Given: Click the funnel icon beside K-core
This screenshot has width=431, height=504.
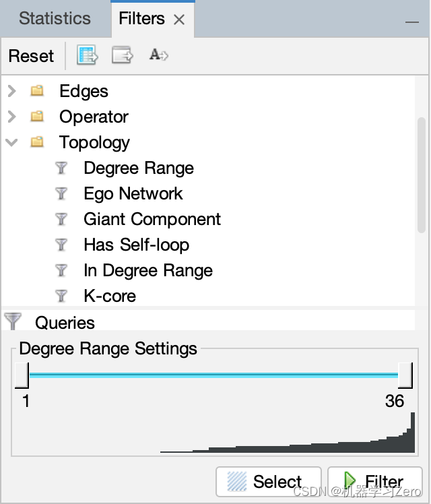Looking at the screenshot, I should [61, 296].
